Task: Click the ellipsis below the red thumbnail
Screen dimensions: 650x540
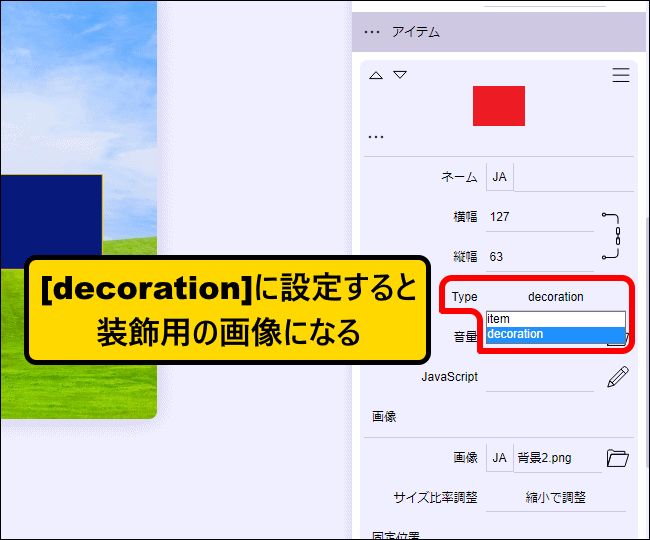Action: click(x=376, y=137)
